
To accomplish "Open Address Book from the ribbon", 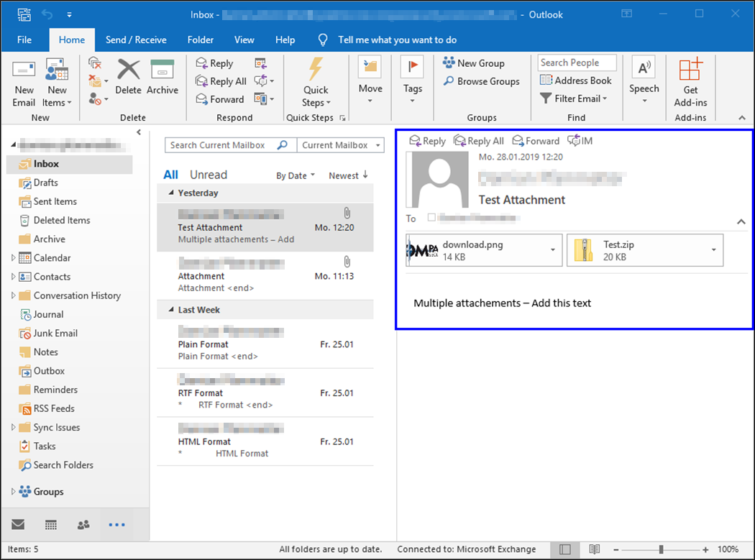I will [x=576, y=81].
